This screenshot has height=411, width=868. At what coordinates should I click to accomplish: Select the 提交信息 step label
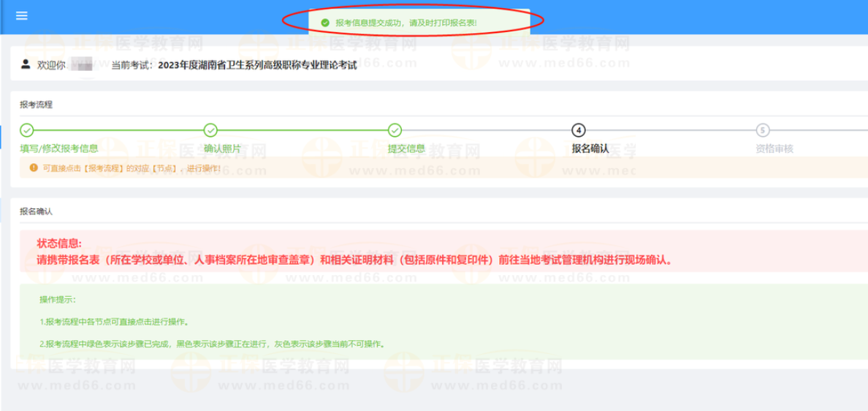pos(406,148)
